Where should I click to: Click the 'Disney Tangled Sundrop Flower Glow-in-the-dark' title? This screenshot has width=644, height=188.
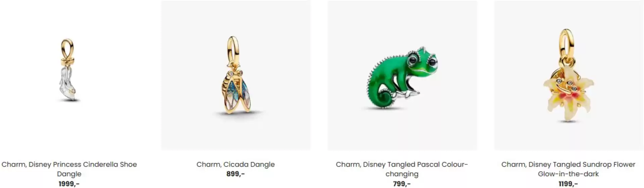(x=568, y=169)
